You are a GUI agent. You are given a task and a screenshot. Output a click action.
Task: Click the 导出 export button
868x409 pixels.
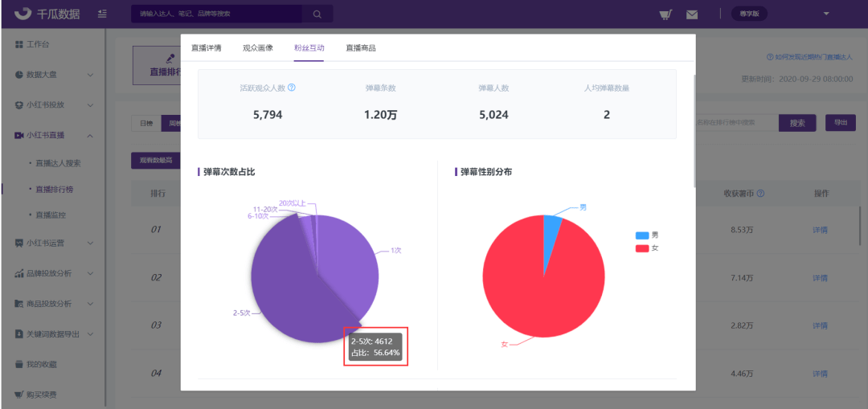(841, 123)
